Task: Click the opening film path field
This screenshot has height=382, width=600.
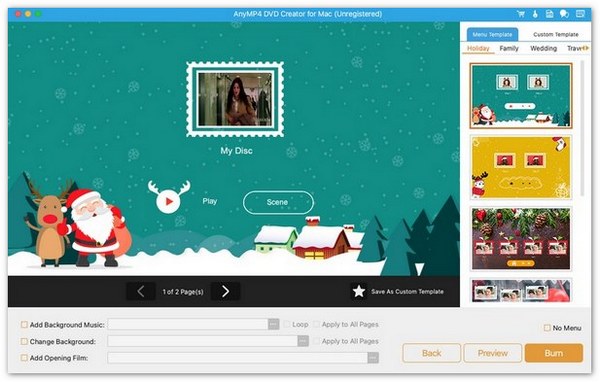Action: 237,358
